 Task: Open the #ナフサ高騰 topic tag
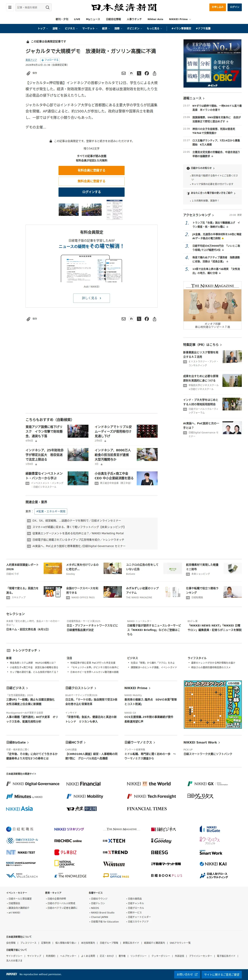pyautogui.click(x=203, y=29)
